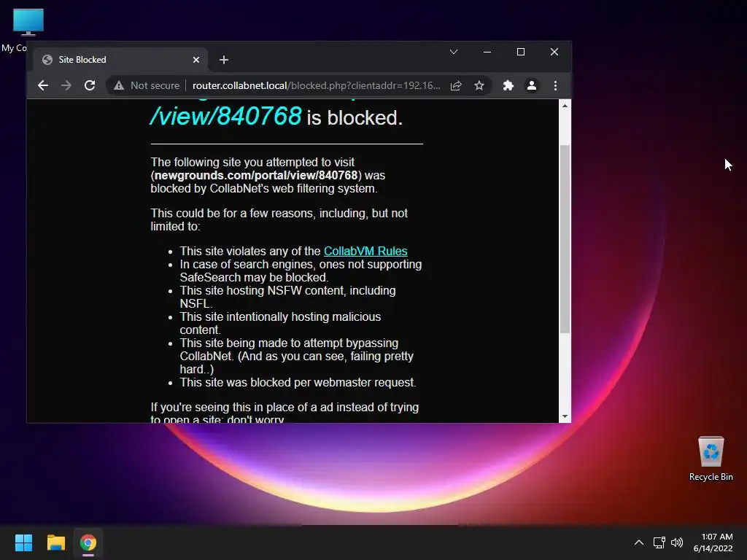Click the vertical scrollbar thumb
The width and height of the screenshot is (747, 560).
[565, 238]
